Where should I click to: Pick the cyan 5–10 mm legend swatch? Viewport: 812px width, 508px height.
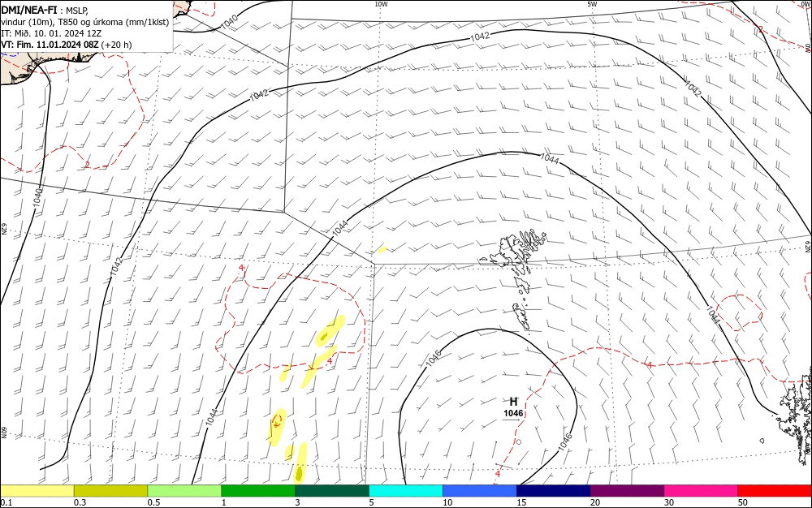[406, 491]
